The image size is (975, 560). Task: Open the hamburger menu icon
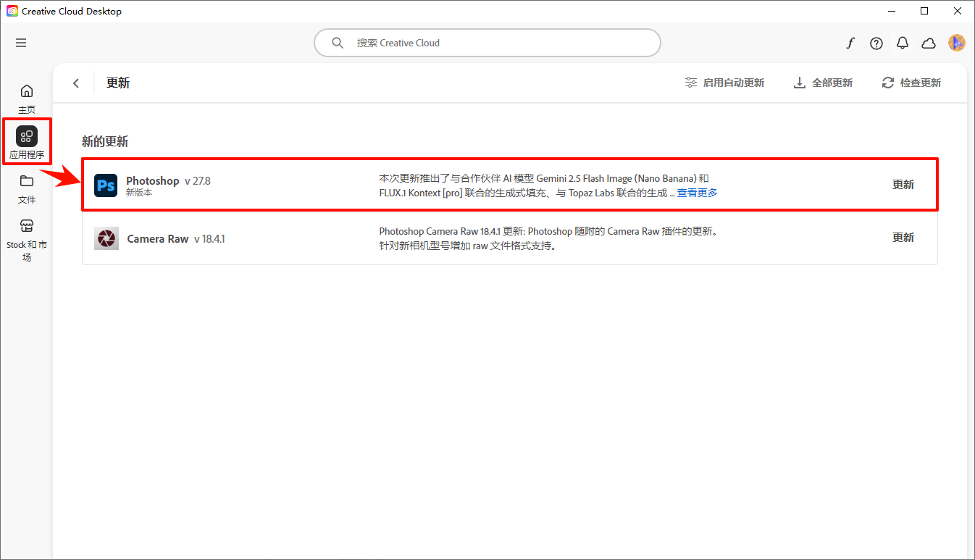pos(21,43)
